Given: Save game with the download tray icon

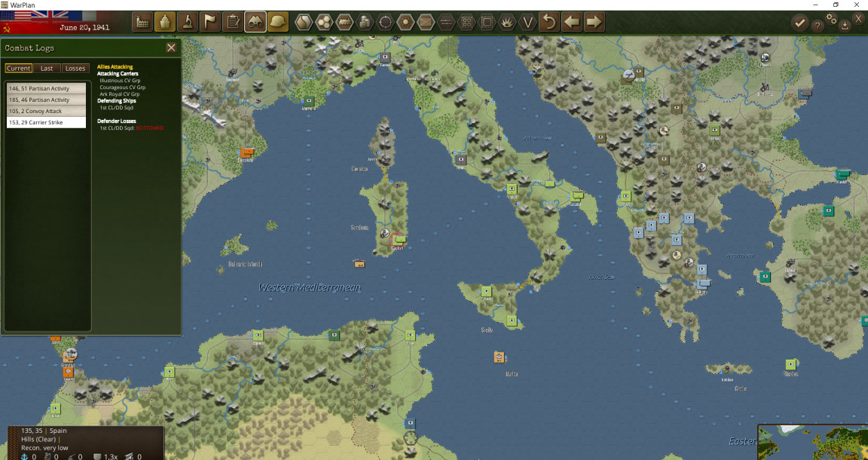Looking at the screenshot, I should point(845,26).
